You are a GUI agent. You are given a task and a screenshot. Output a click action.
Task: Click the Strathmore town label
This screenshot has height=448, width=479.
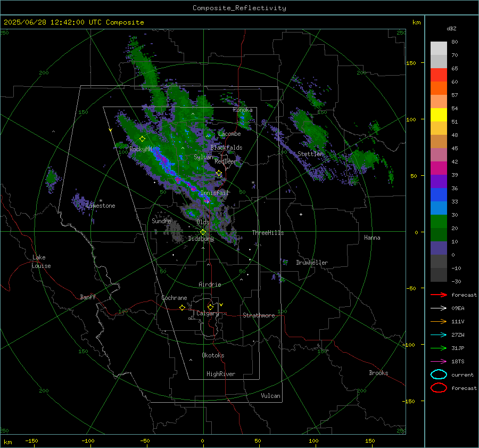pos(259,315)
